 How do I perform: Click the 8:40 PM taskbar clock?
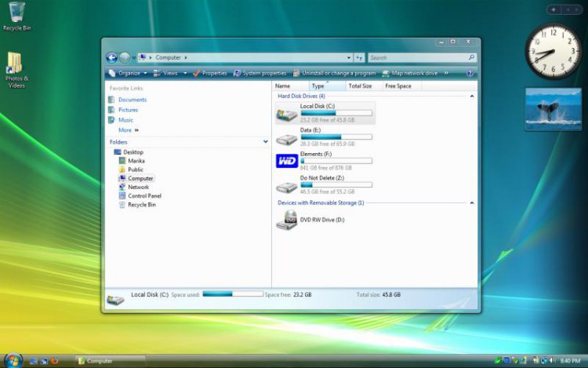570,361
